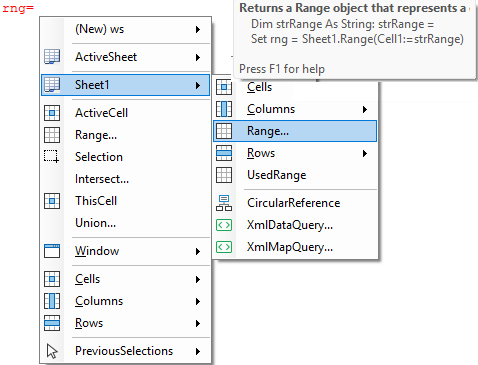Select the XmlDataQuery... entry
Screen dimensions: 478x365
pyautogui.click(x=295, y=225)
